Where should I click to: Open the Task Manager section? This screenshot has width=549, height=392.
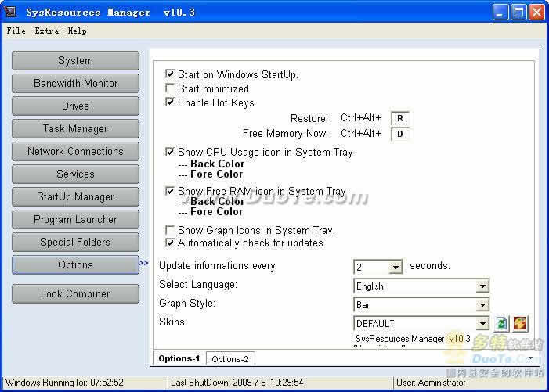(x=75, y=128)
